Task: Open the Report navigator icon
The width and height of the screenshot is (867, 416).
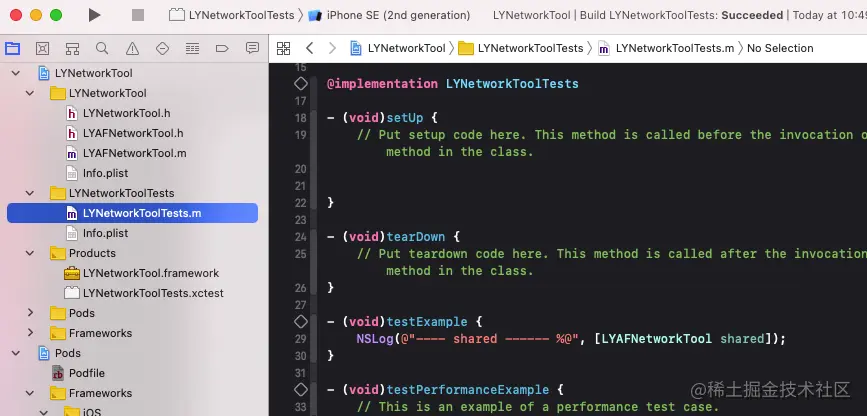Action: point(252,48)
